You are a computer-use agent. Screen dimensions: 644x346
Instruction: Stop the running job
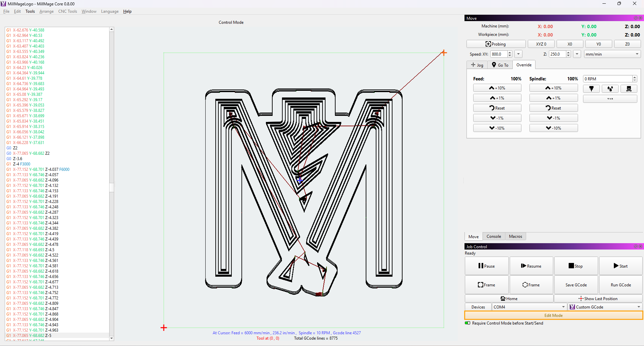point(576,266)
